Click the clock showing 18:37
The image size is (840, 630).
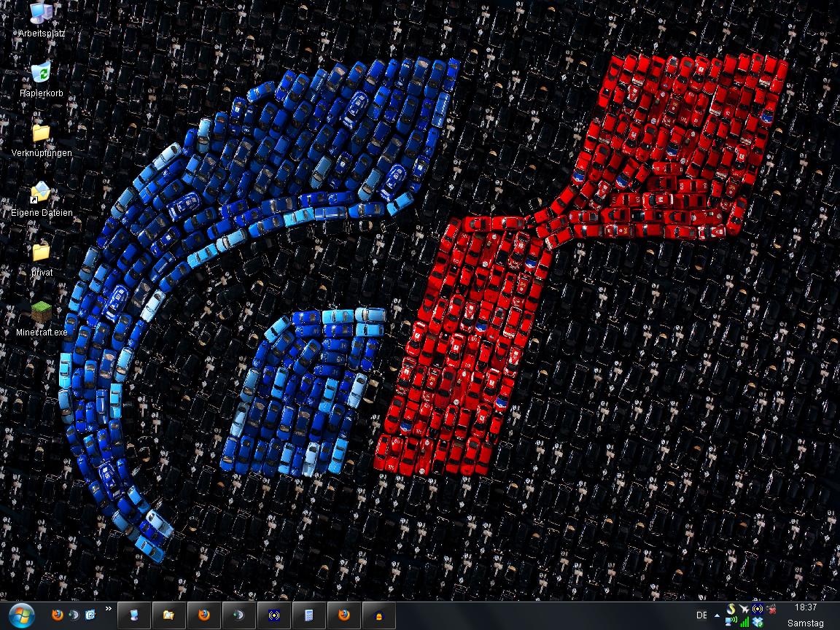(x=806, y=607)
